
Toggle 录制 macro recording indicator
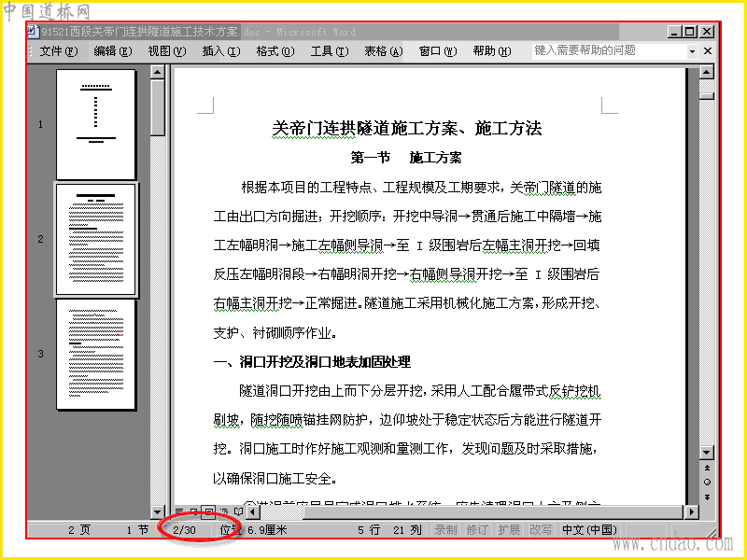[x=446, y=530]
